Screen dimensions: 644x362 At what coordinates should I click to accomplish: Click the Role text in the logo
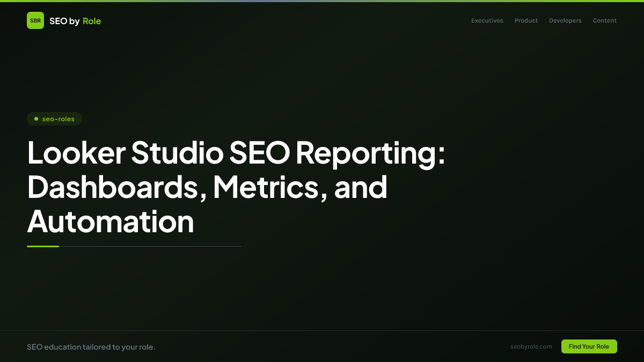coord(92,21)
